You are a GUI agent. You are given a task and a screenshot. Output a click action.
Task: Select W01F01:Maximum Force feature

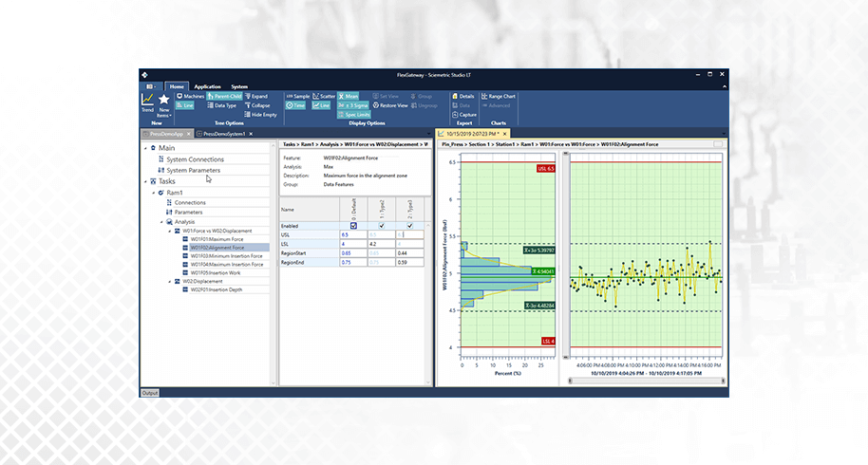click(217, 239)
